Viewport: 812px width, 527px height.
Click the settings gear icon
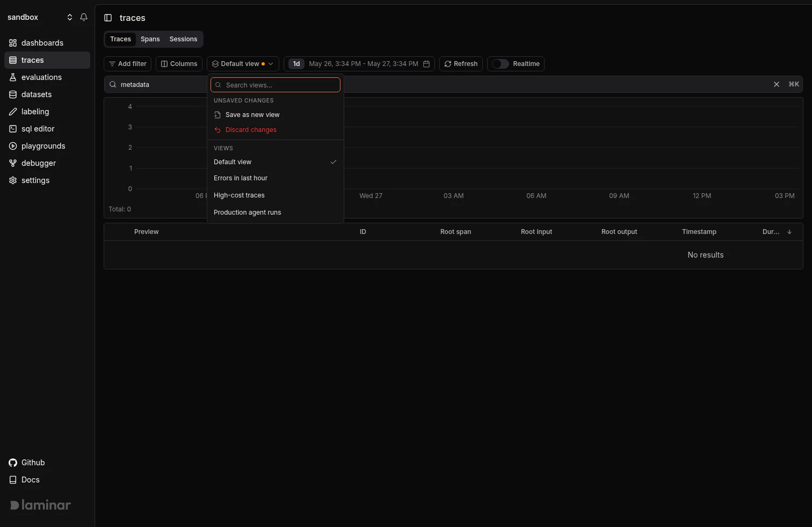point(13,180)
